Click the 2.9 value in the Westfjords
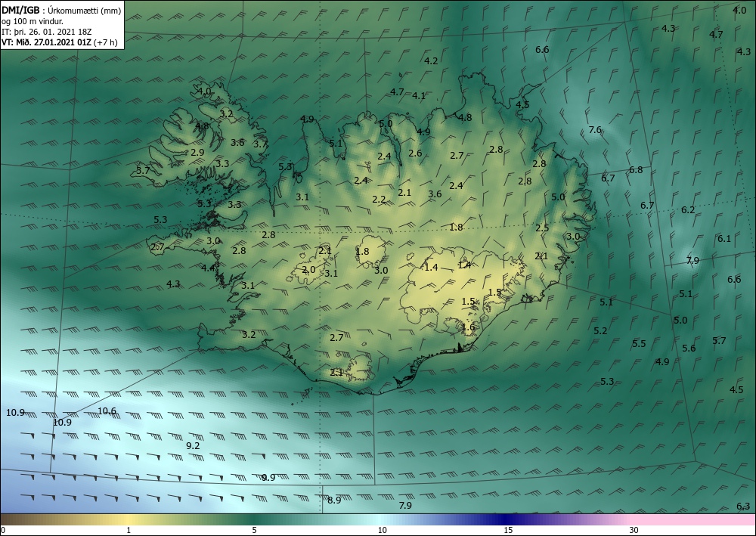Image resolution: width=756 pixels, height=536 pixels. click(x=197, y=152)
